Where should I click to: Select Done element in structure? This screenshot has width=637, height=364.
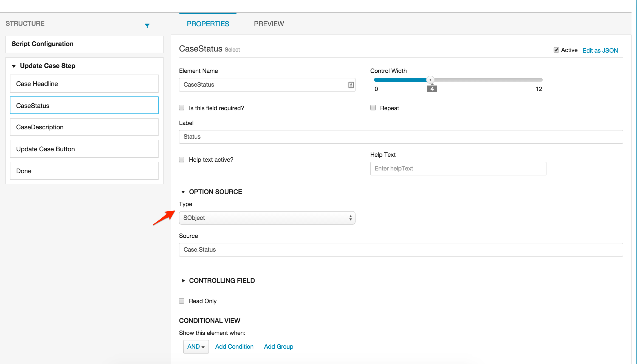84,171
